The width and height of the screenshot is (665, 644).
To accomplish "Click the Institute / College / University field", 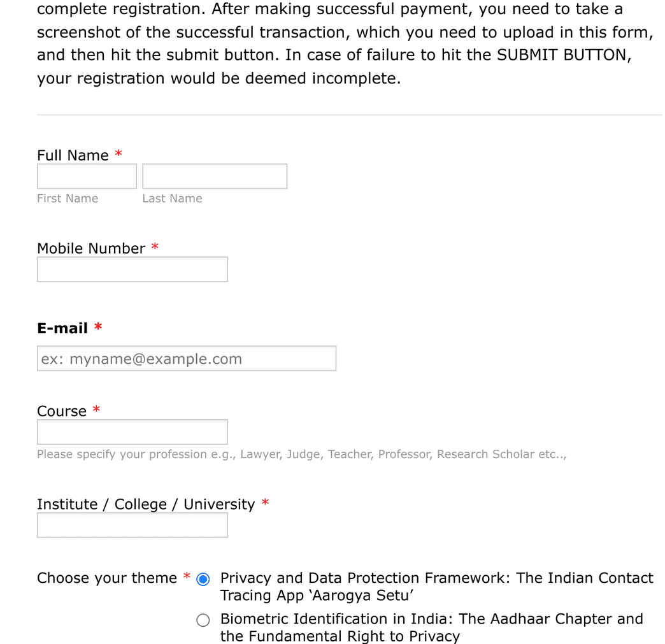I will pyautogui.click(x=132, y=524).
